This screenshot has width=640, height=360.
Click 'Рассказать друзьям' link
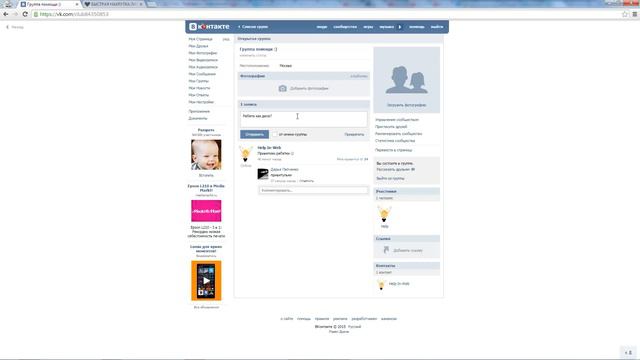[393, 169]
